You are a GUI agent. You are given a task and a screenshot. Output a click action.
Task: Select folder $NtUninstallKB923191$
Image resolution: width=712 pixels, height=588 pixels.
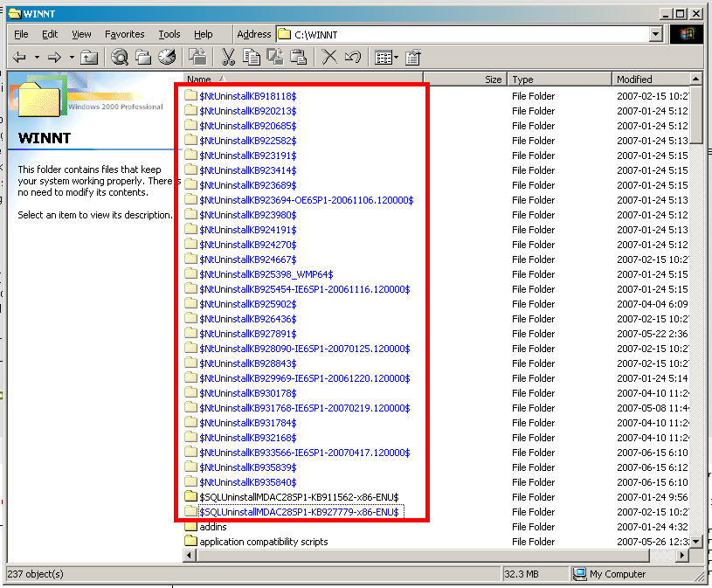[247, 156]
